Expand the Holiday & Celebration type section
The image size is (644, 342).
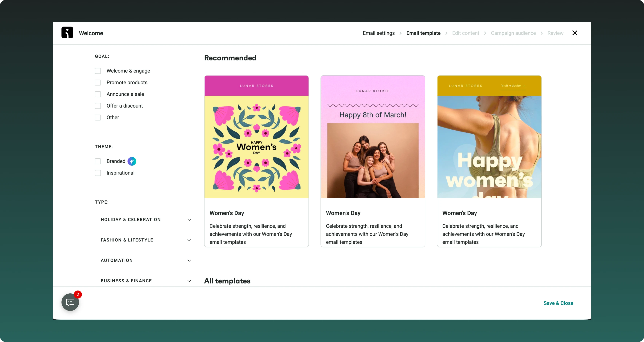coord(189,220)
